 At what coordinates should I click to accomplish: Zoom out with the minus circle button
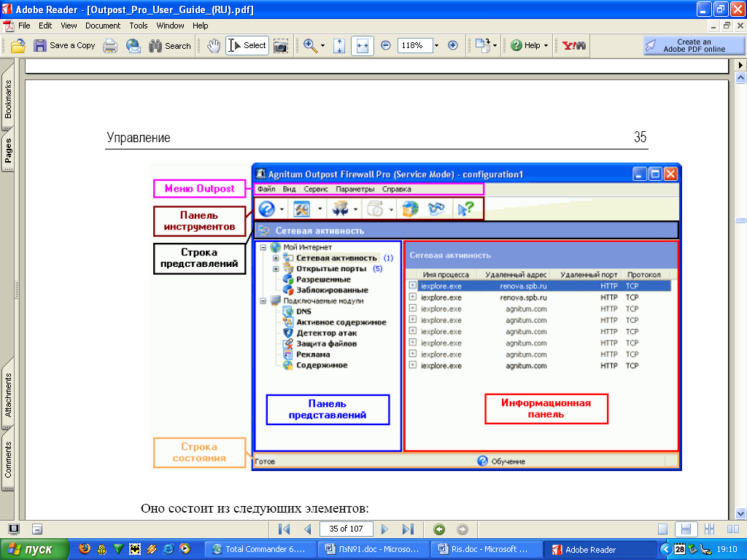click(x=386, y=46)
